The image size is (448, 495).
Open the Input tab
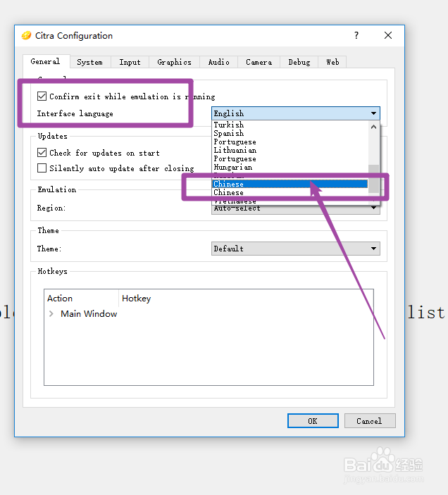coord(130,62)
